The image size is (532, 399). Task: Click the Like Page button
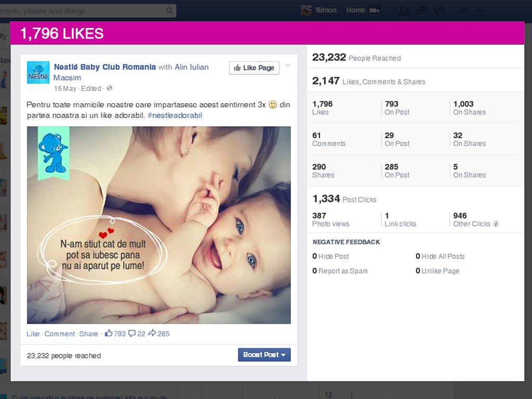(254, 68)
